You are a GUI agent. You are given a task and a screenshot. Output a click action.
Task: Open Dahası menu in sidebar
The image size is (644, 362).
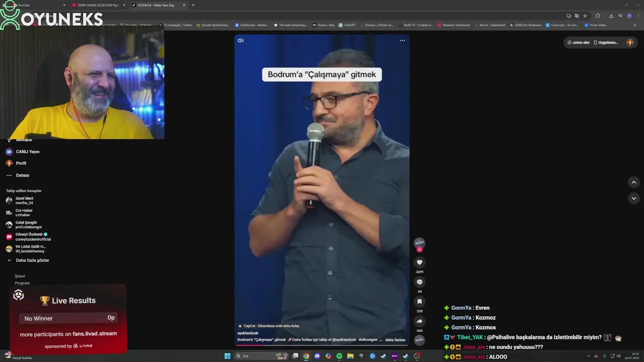[18, 175]
